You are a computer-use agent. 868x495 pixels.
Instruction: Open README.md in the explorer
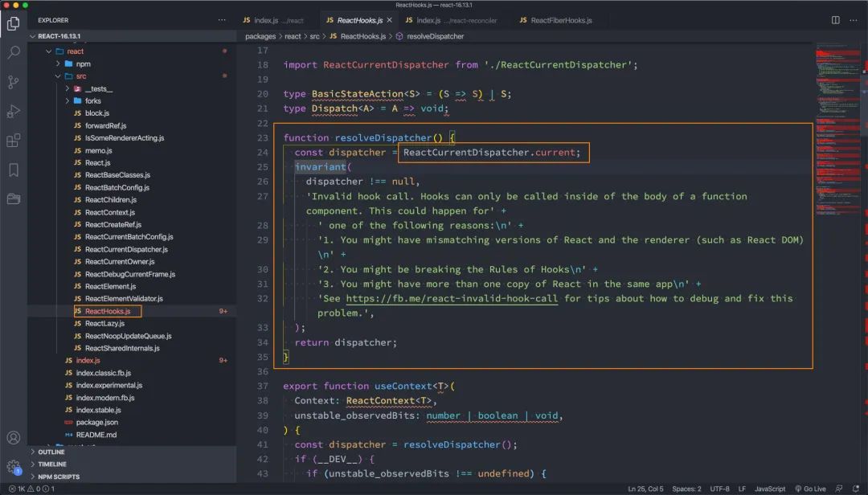[96, 435]
